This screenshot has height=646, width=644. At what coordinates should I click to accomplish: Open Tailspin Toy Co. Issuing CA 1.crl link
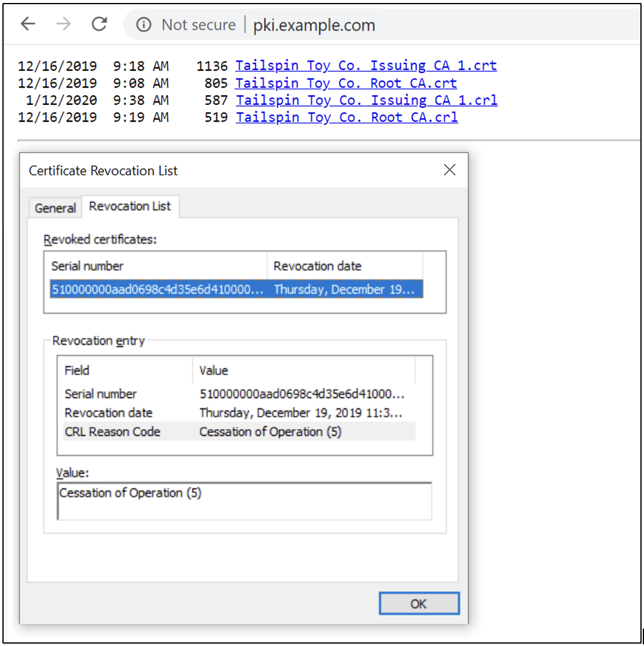tap(366, 100)
